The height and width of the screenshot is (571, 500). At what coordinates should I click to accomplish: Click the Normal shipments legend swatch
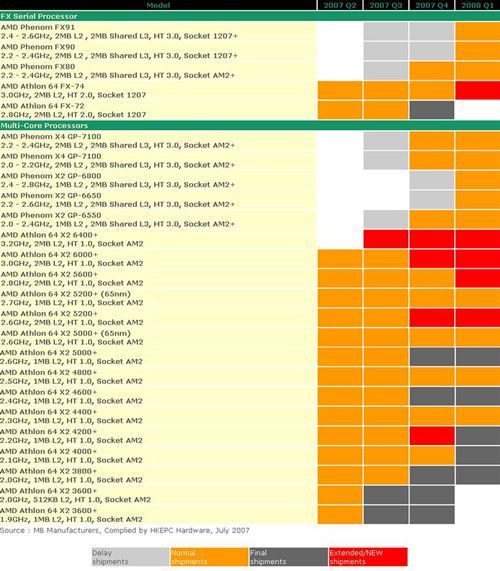click(210, 557)
